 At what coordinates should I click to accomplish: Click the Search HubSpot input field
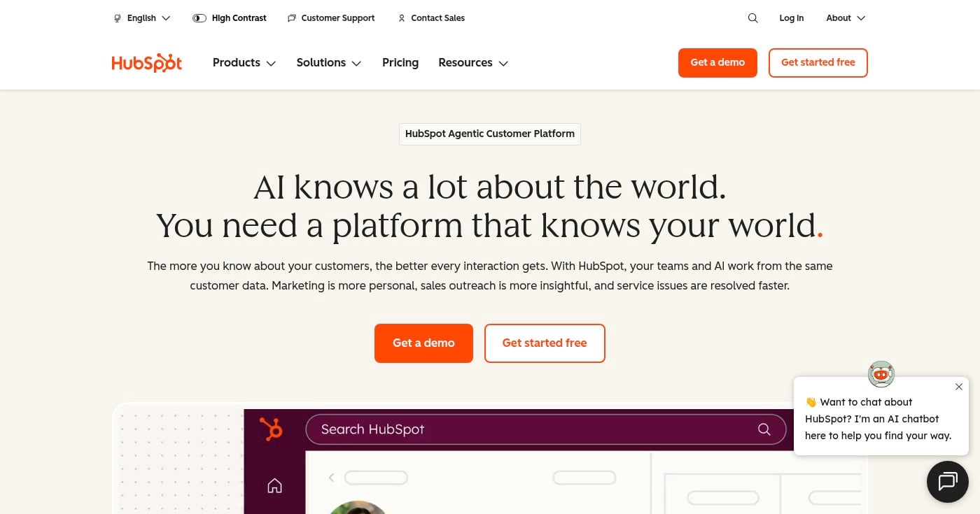pyautogui.click(x=546, y=429)
